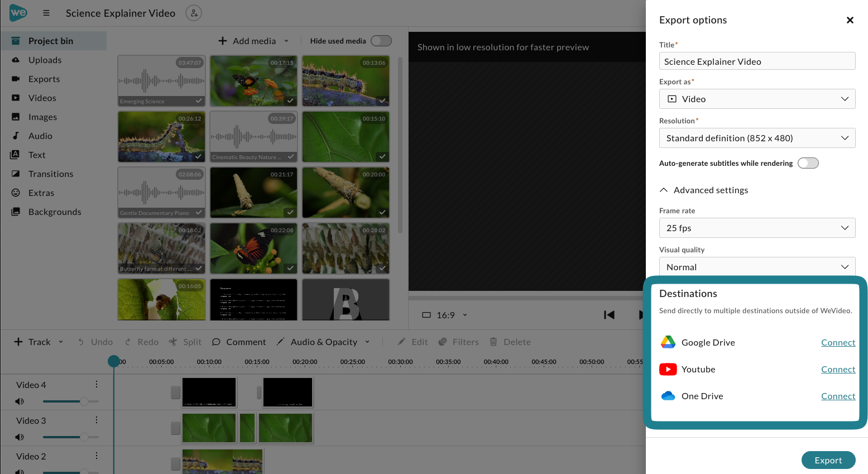
Task: Click the Comment tool
Action: pos(239,342)
